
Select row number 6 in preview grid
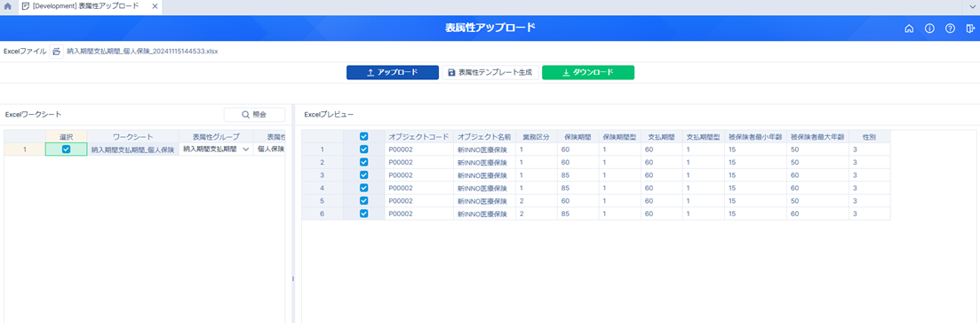pyautogui.click(x=323, y=214)
